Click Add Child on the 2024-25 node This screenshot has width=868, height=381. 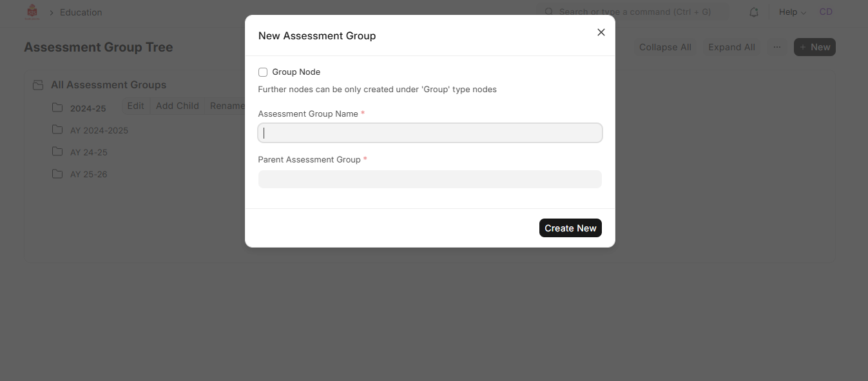[x=177, y=106]
